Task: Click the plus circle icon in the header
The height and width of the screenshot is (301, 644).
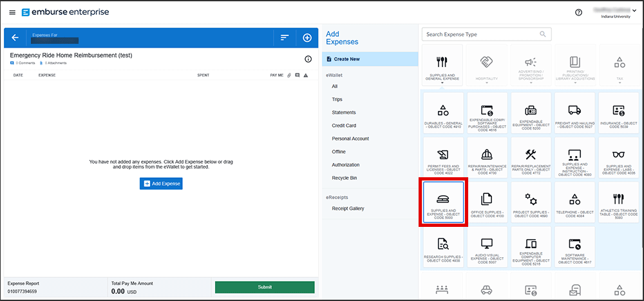Action: (x=307, y=38)
